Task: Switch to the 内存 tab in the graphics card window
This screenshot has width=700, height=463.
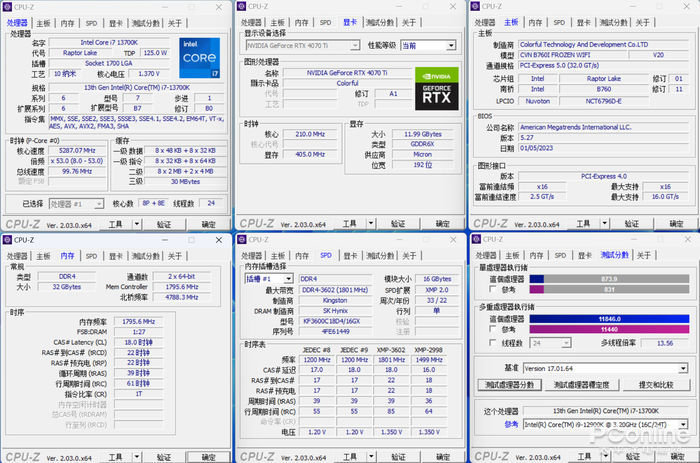Action: (301, 22)
